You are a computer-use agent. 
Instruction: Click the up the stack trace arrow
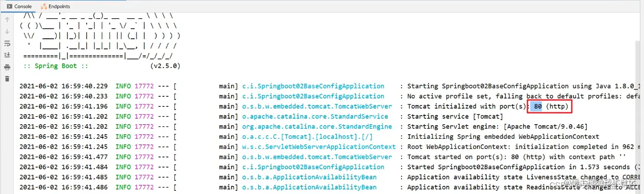(x=7, y=20)
